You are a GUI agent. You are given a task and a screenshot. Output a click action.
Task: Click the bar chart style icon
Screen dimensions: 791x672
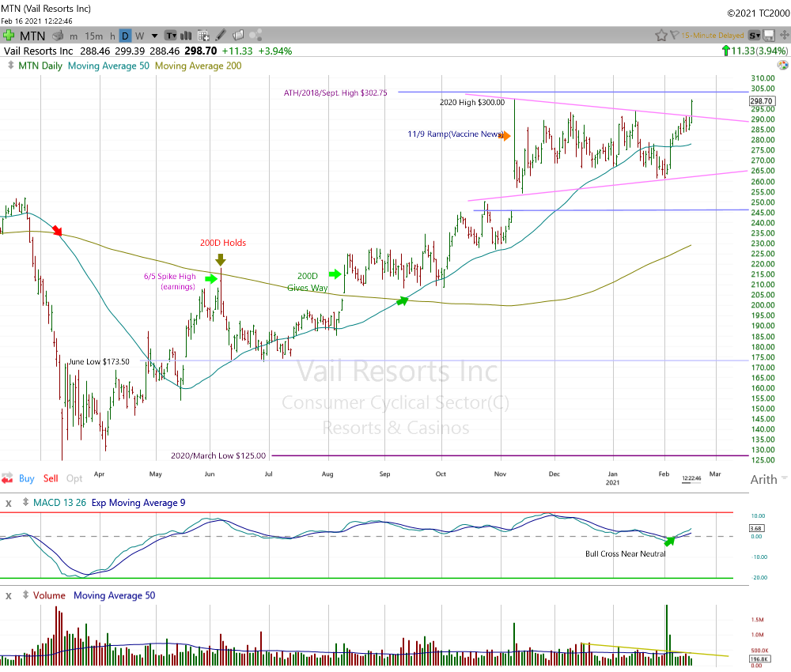(186, 36)
